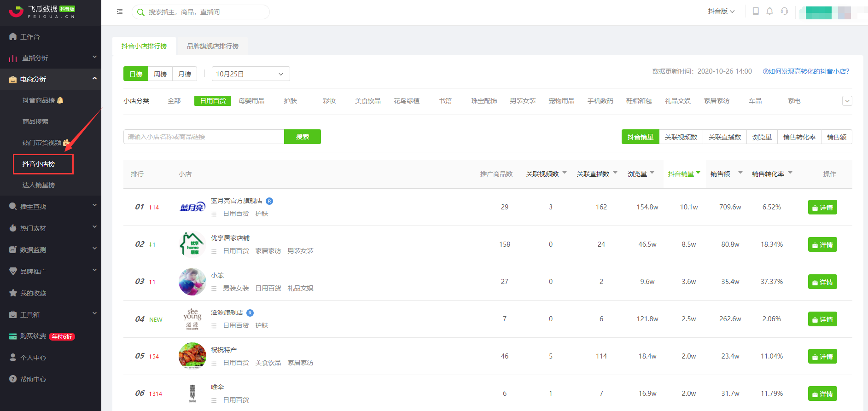Select the 周榜 weekly ranking toggle

point(160,74)
